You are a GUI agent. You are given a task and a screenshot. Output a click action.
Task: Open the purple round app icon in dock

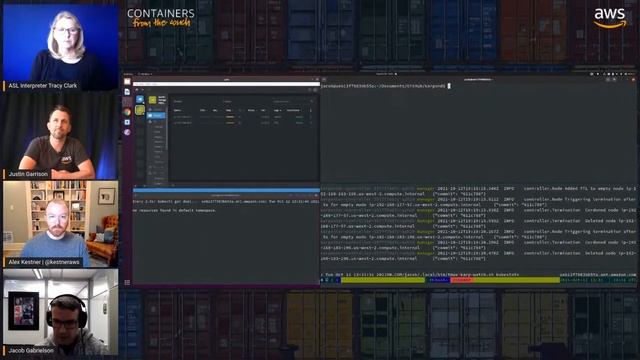(127, 132)
